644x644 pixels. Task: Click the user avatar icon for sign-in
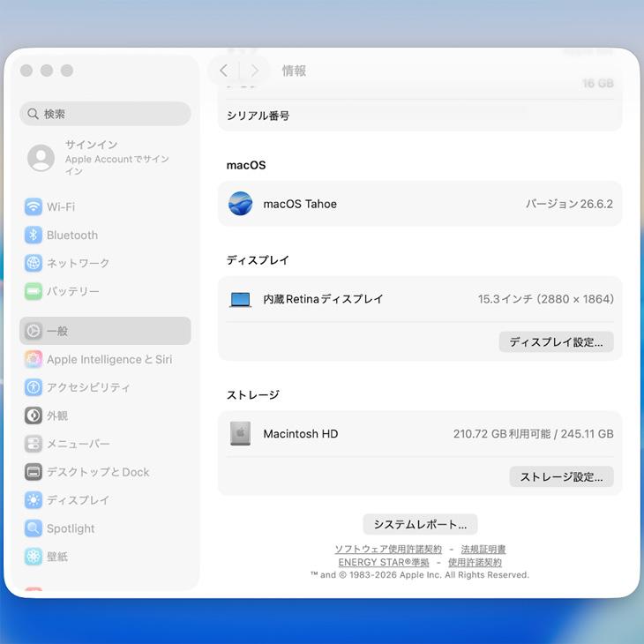pyautogui.click(x=41, y=157)
